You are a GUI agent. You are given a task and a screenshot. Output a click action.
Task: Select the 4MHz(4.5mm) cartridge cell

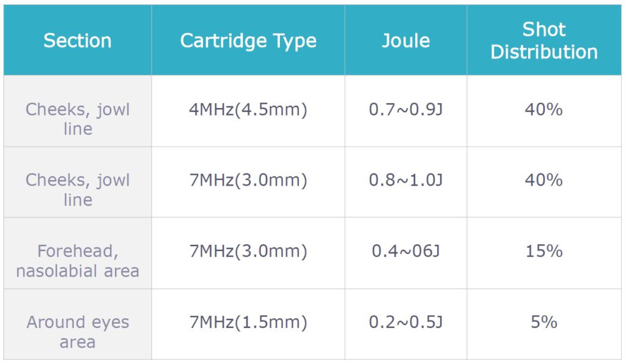(x=248, y=110)
